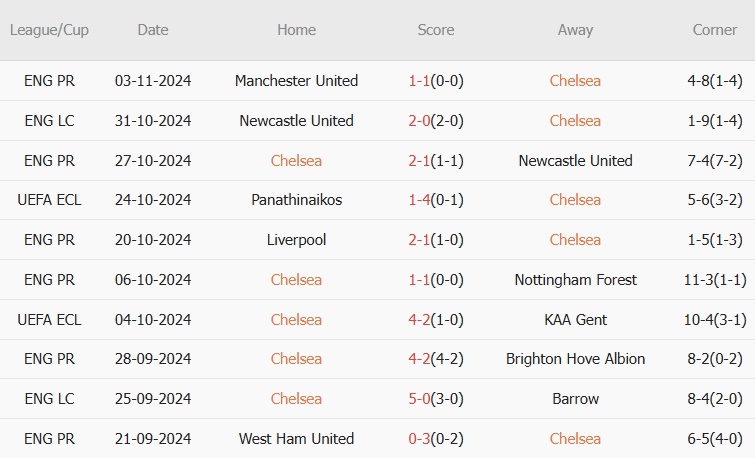Viewport: 755px width, 458px height.
Task: Click the Score column header
Action: click(x=436, y=30)
